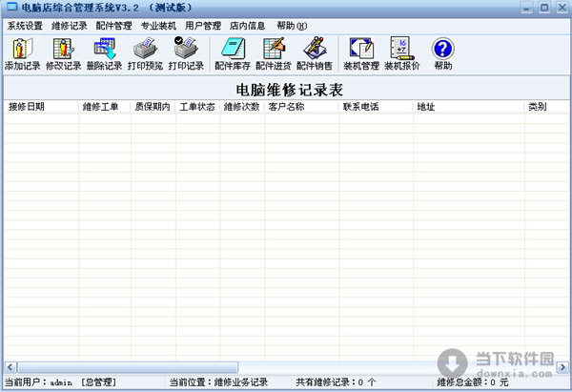
Task: Click the horizontal scrollbar left arrow
Action: click(x=10, y=367)
